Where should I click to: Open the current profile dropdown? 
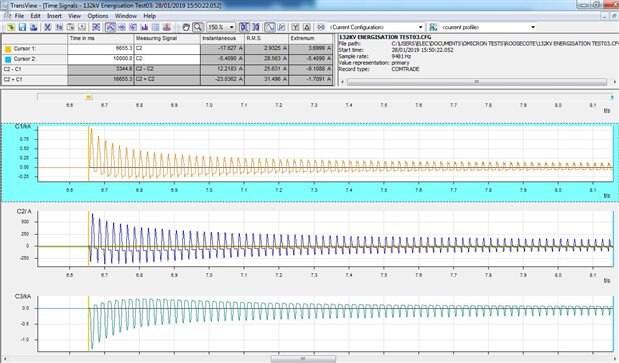(533, 27)
